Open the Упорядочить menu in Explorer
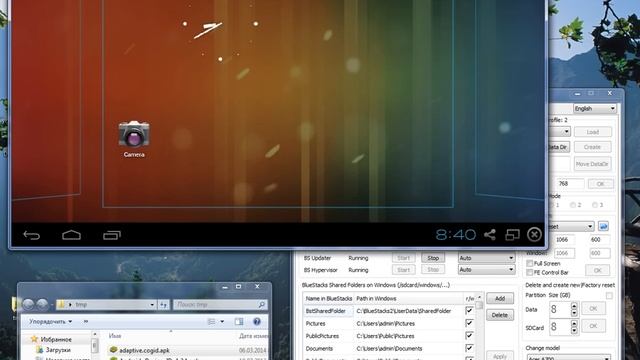Screen dimensions: 640x360 coord(50,322)
